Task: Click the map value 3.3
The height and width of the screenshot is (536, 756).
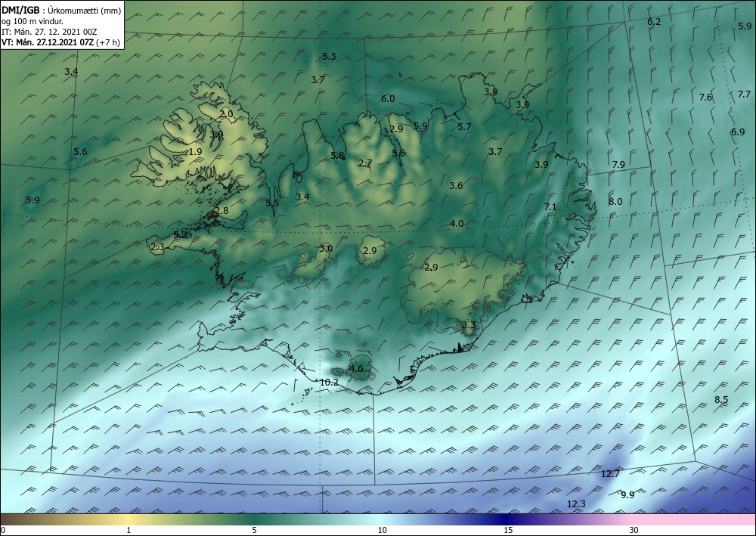Action: 469,325
